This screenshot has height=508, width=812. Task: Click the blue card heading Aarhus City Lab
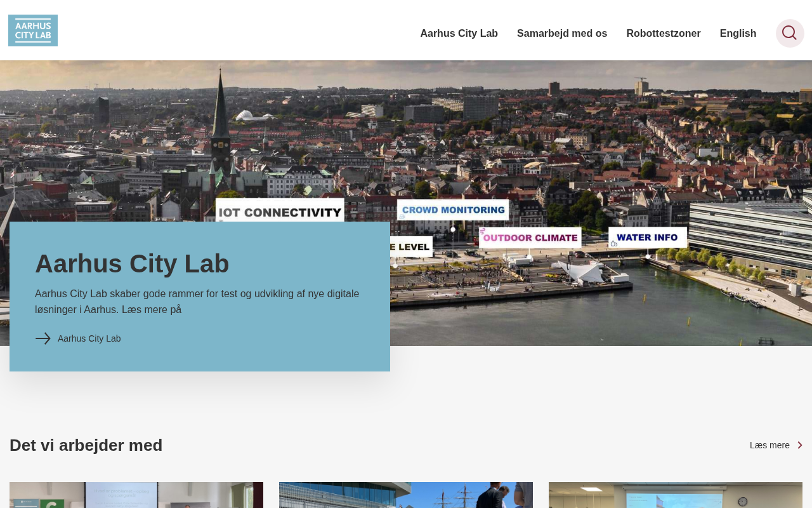(132, 264)
